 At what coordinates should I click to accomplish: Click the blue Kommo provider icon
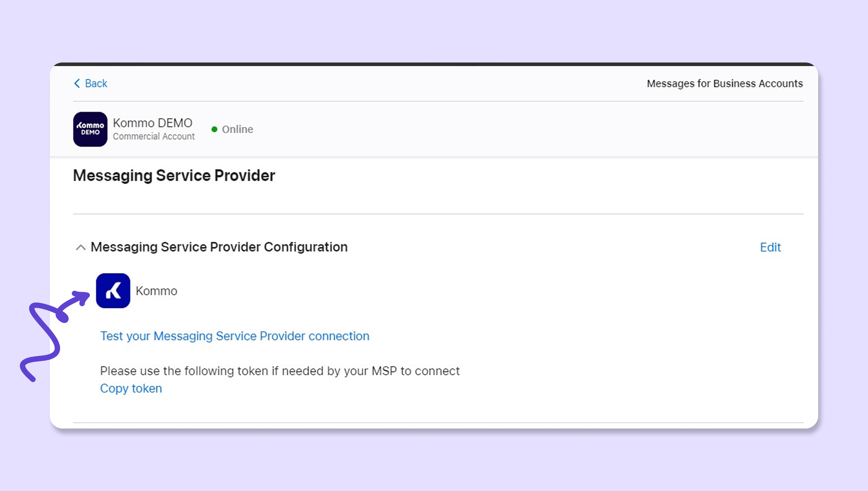click(113, 291)
